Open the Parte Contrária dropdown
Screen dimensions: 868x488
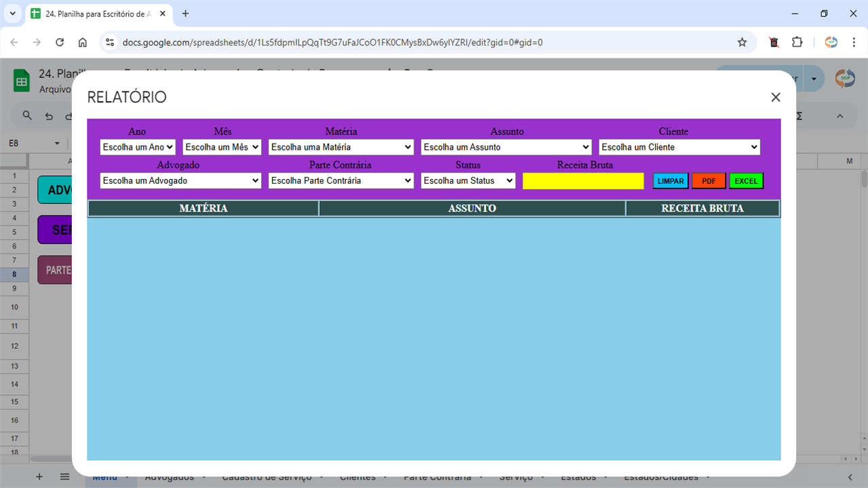coord(341,181)
